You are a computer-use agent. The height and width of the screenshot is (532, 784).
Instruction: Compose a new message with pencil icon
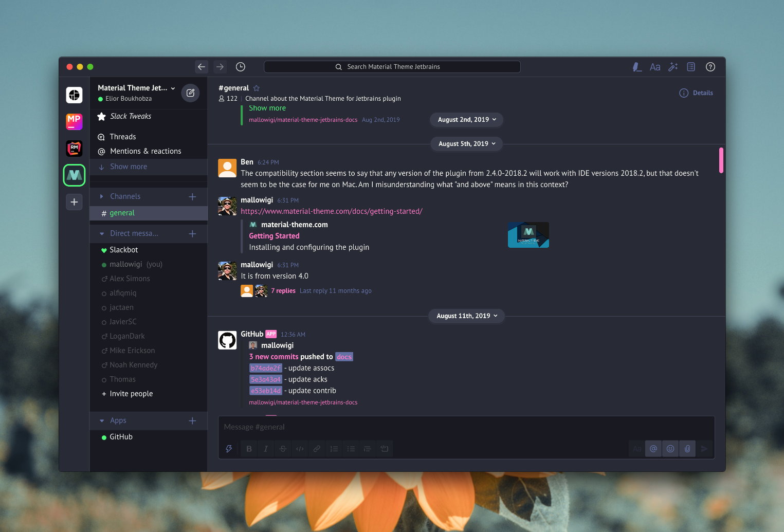(190, 93)
